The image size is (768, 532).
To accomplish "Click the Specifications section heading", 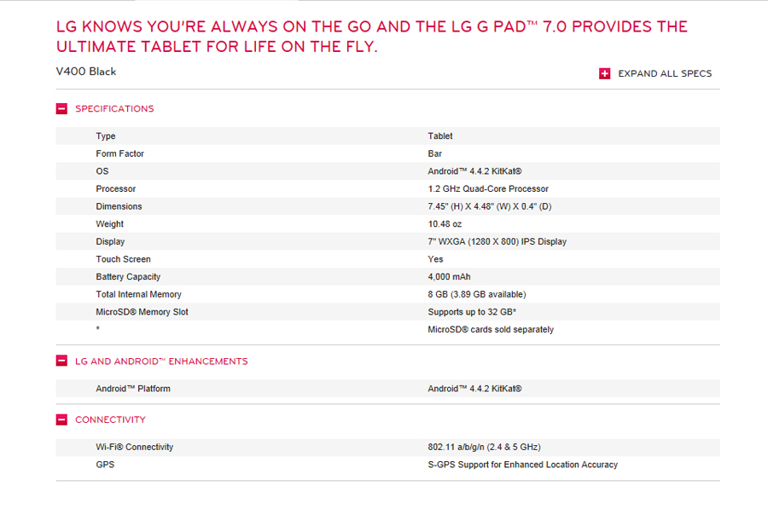I will pos(114,109).
